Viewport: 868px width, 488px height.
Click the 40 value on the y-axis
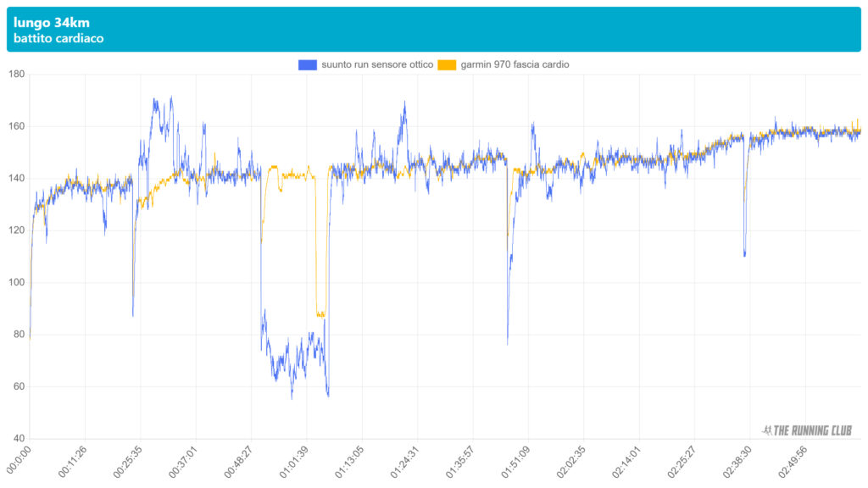18,439
